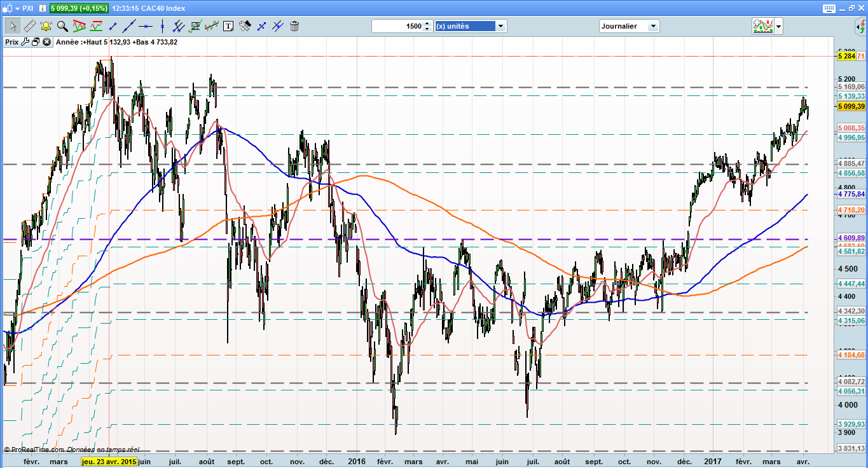Click the 3 831,13 price axis label
Image resolution: width=868 pixels, height=468 pixels.
click(x=851, y=449)
